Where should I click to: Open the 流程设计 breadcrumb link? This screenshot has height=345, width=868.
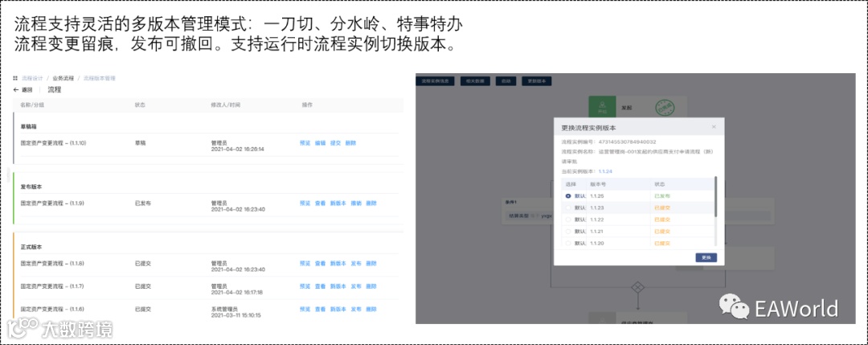pos(32,78)
